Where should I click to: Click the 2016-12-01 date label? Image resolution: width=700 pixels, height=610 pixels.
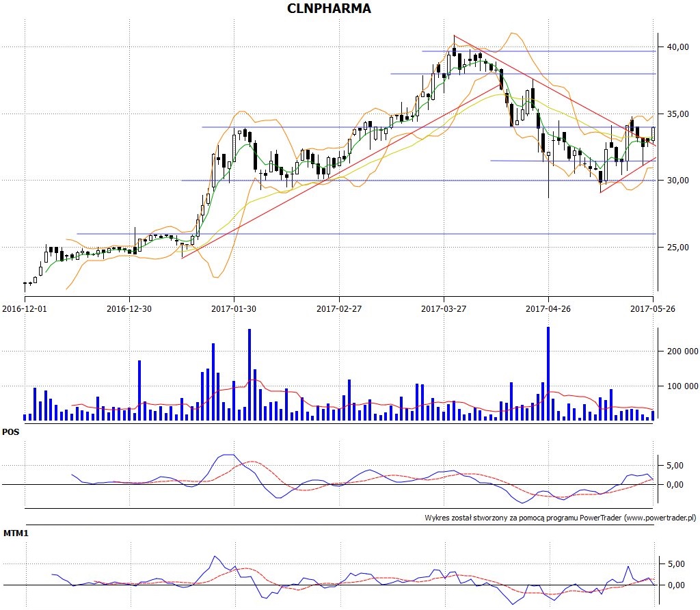pos(25,308)
